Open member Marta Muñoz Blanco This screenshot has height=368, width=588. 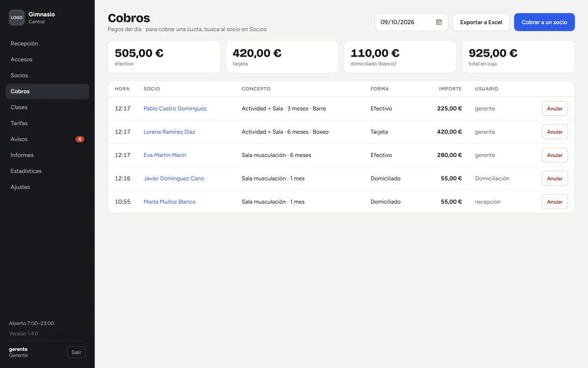click(x=169, y=202)
